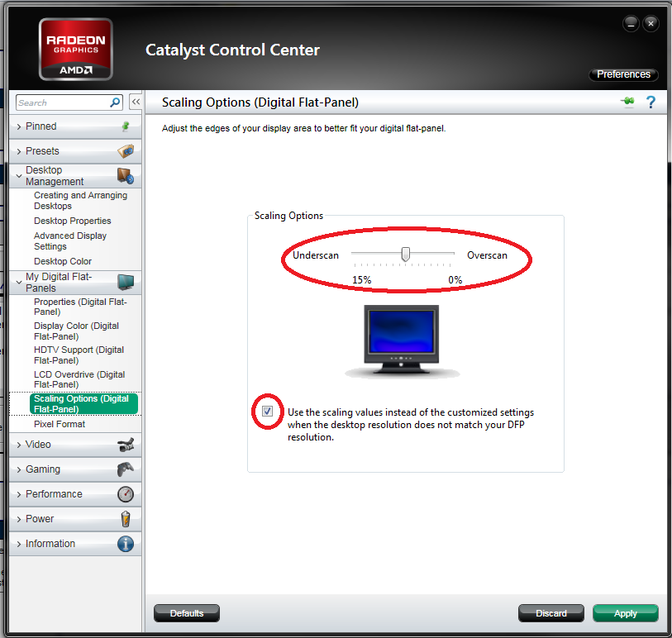Click the Gaming controller icon
The image size is (672, 638).
tap(126, 469)
